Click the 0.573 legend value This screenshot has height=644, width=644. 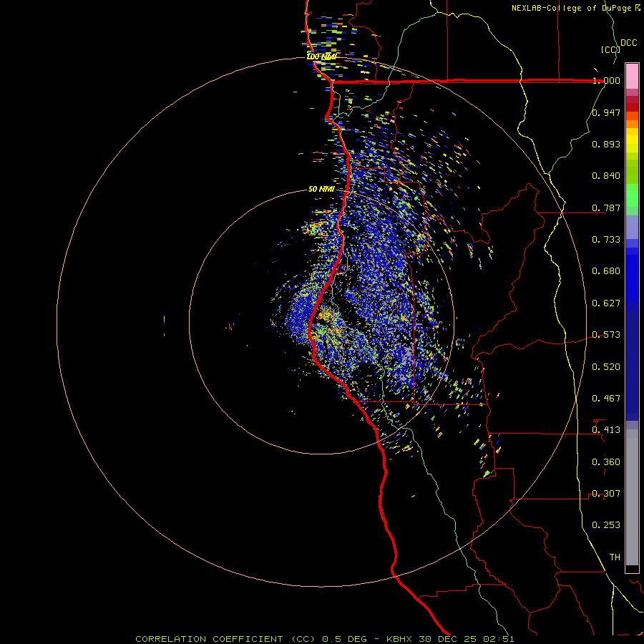pyautogui.click(x=606, y=335)
